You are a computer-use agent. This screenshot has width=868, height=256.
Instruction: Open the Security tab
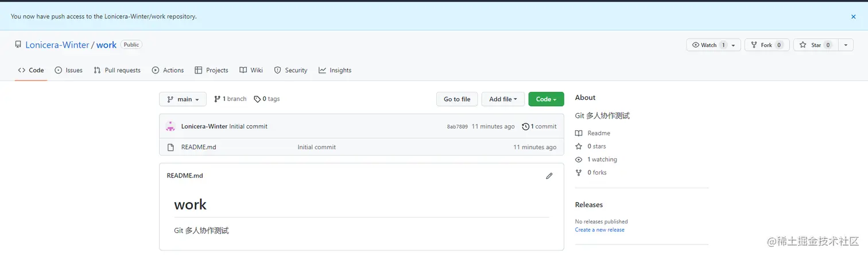(290, 70)
